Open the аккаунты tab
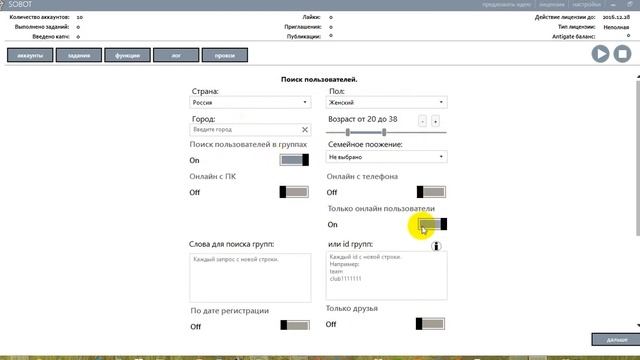Viewport: 640px width, 360px height. point(30,55)
